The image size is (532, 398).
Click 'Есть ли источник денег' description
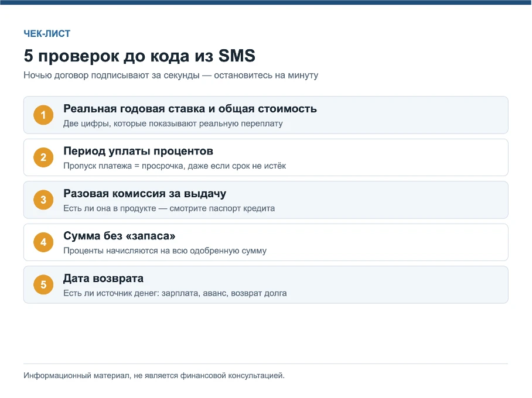(x=175, y=293)
